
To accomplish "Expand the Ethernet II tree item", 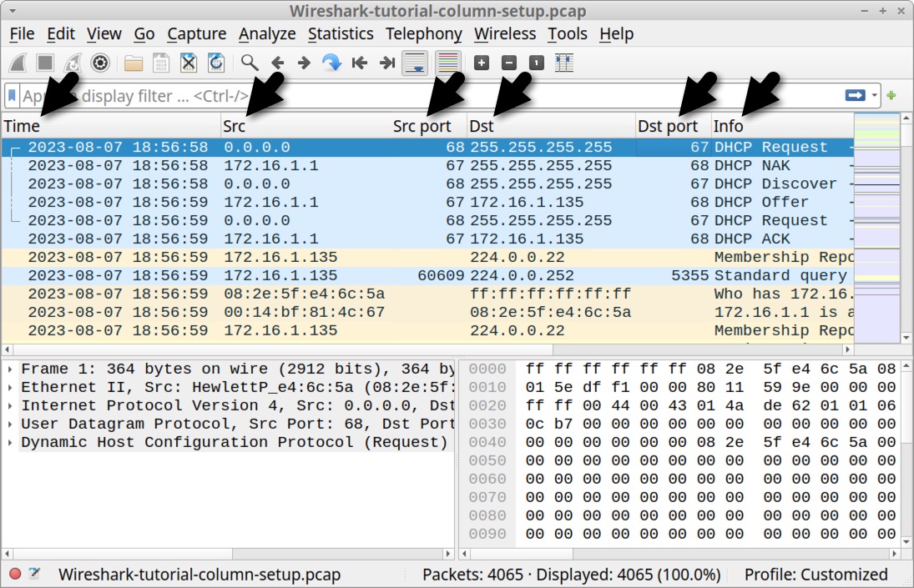I will click(10, 387).
